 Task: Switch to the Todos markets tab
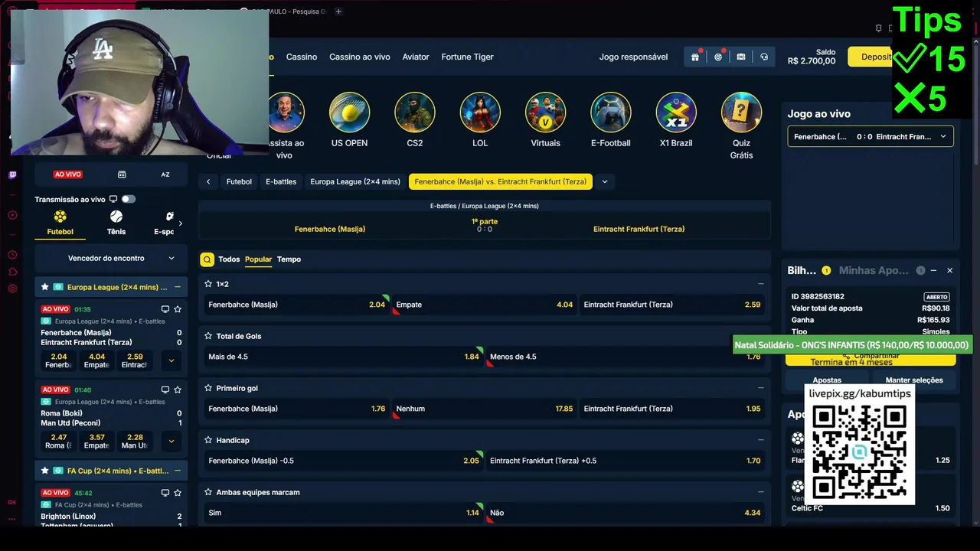tap(229, 259)
